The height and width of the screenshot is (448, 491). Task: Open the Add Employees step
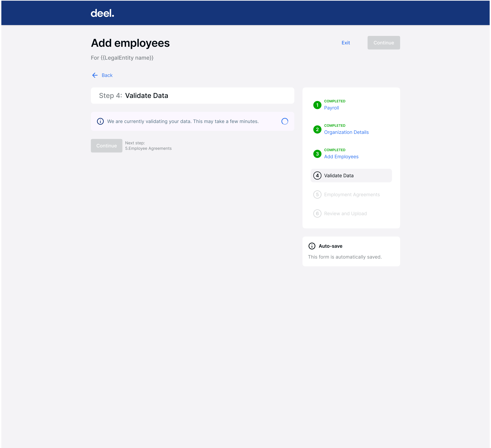click(x=341, y=157)
